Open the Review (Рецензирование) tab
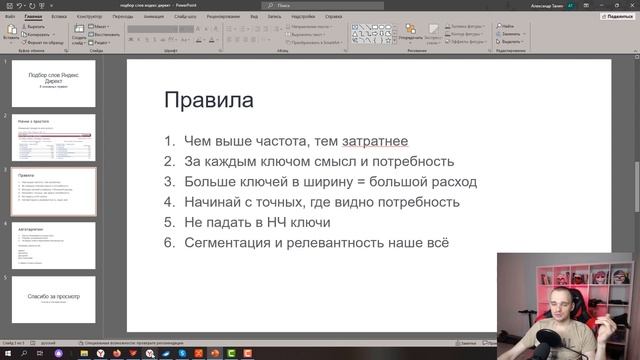Screen dimensions: 640x360 (223, 17)
